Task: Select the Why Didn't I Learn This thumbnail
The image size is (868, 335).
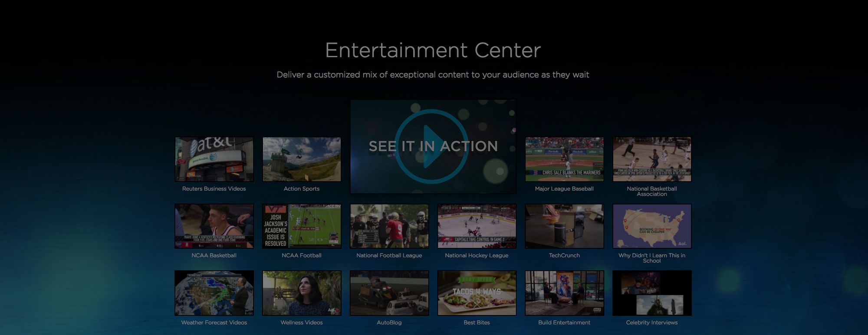Action: [x=652, y=226]
